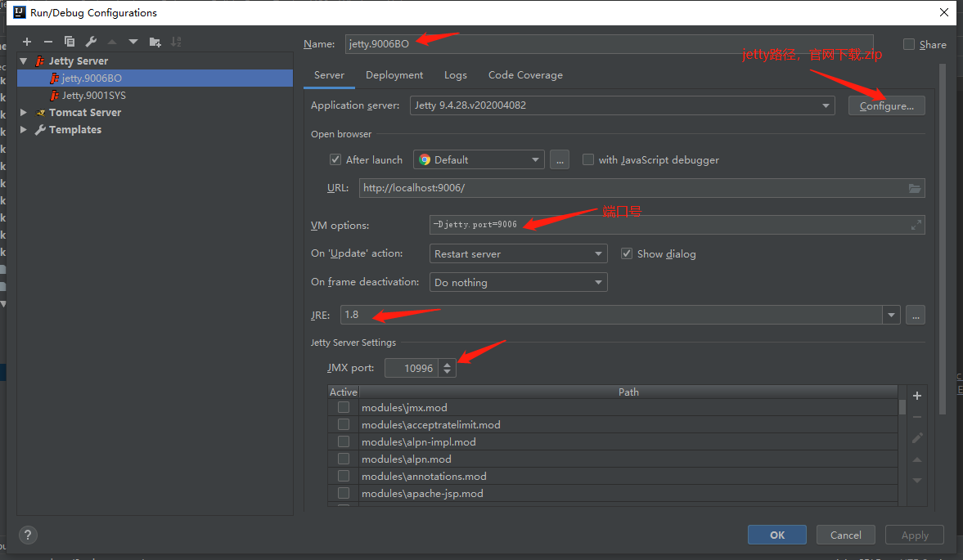Remove selected configuration with minus icon

pyautogui.click(x=48, y=42)
